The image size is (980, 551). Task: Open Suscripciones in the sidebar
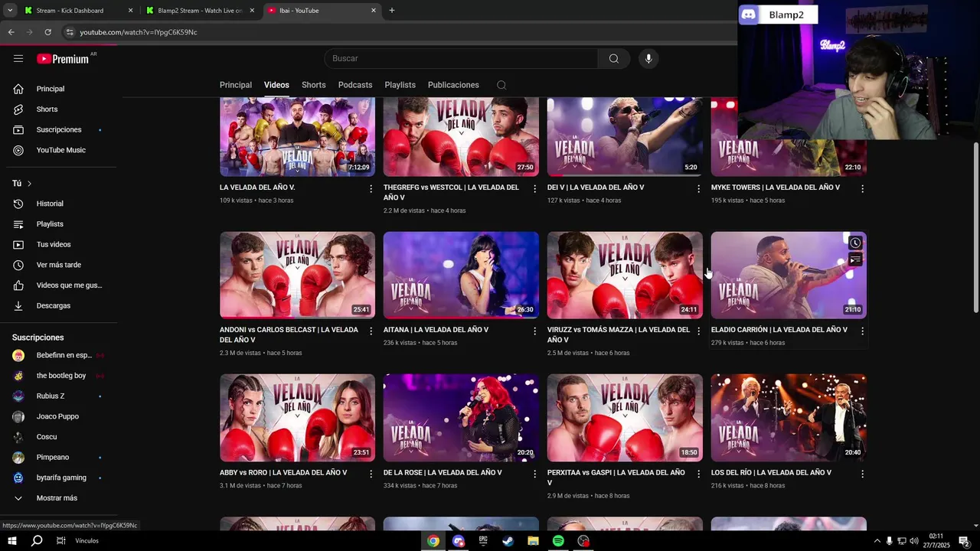point(58,130)
